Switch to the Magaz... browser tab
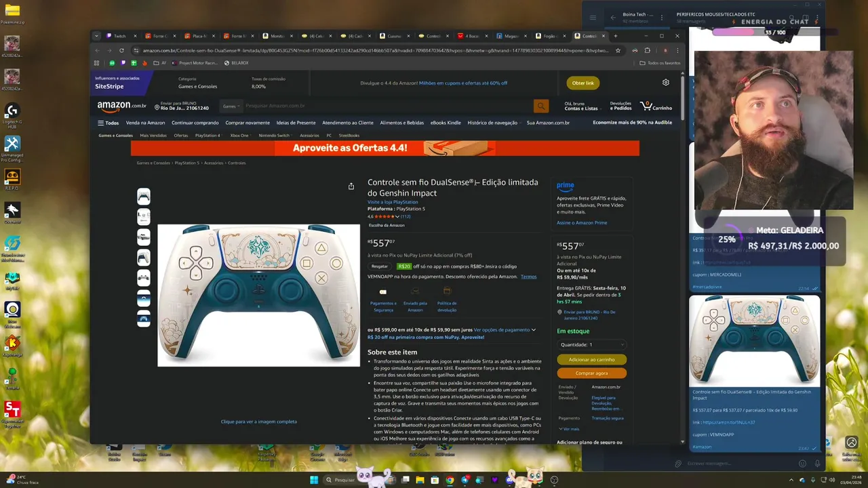This screenshot has width=868, height=488. coord(512,36)
